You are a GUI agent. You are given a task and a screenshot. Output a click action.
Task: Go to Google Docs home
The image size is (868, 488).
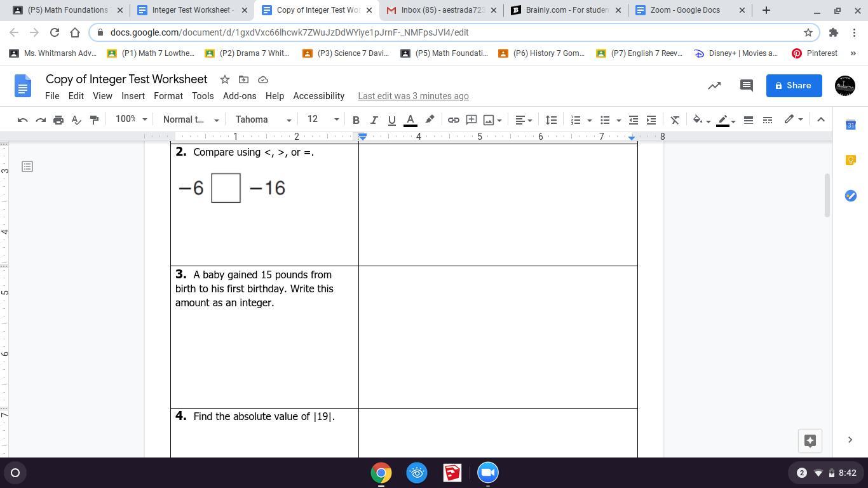(x=23, y=86)
